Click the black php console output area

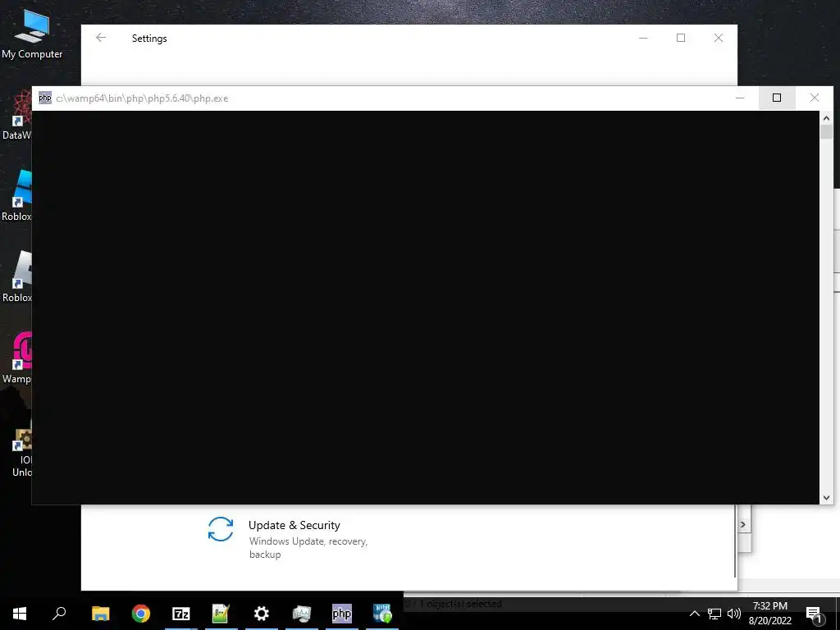(x=426, y=307)
